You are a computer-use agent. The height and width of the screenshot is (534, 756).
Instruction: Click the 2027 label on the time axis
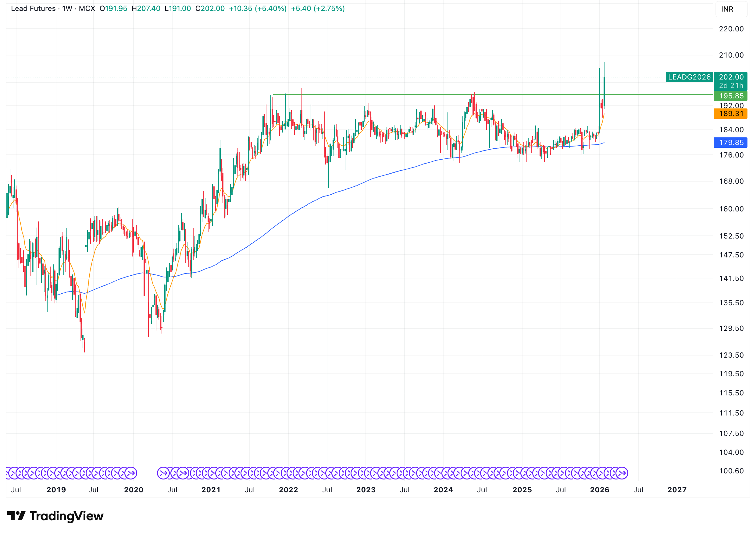(x=677, y=490)
